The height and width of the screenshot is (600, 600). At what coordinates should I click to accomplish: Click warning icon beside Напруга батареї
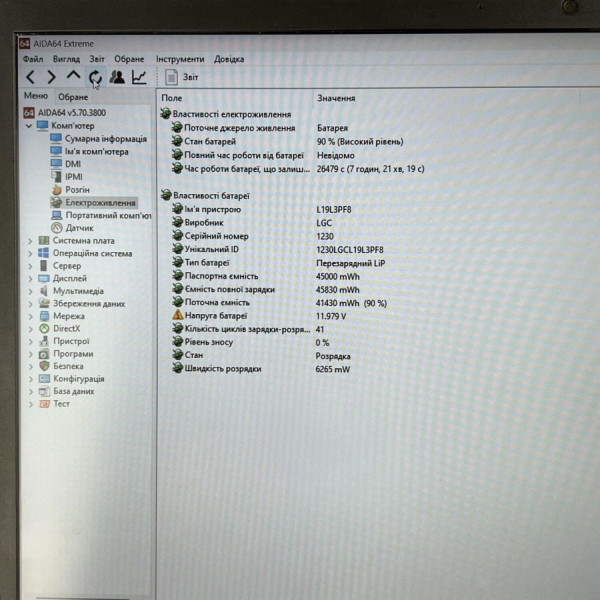pos(177,316)
